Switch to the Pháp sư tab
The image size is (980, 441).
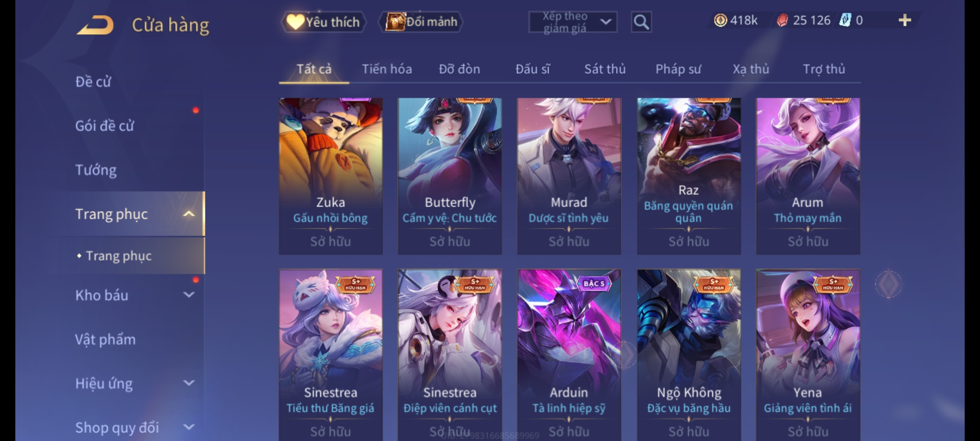678,69
